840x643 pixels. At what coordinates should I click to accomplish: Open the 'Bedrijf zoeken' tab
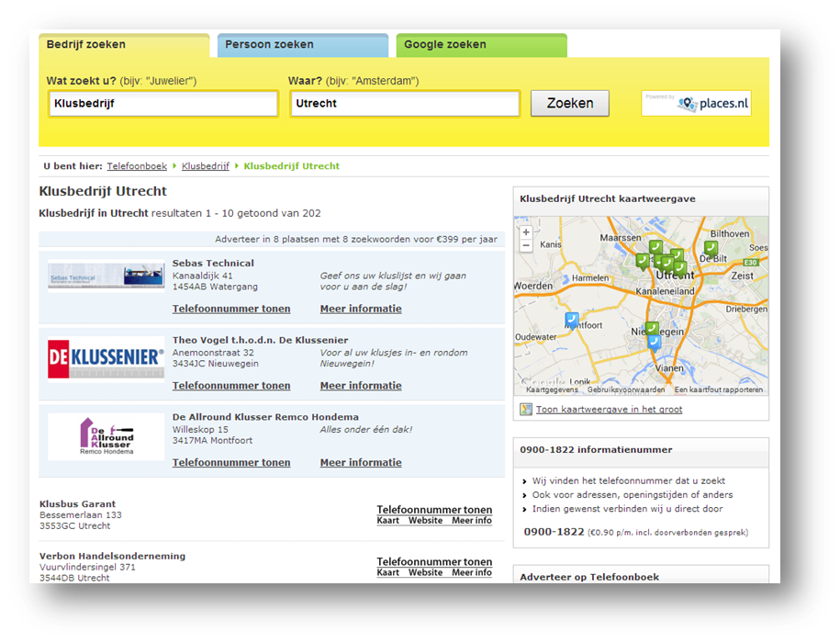tap(124, 45)
